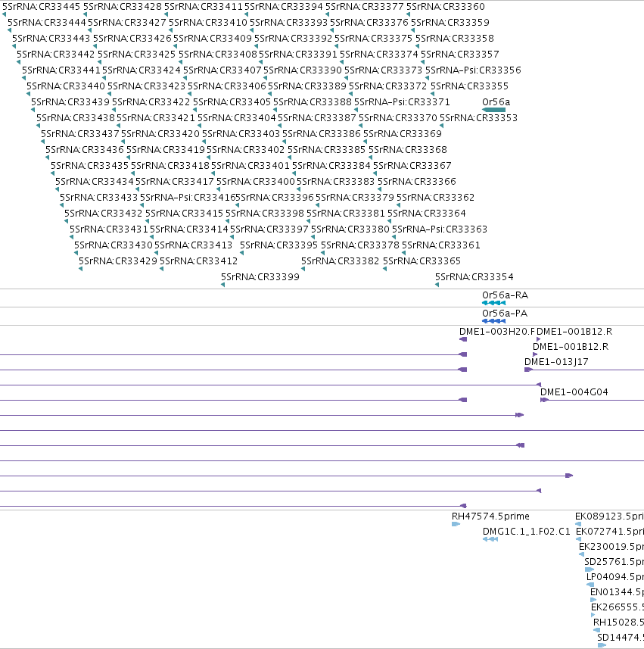The width and height of the screenshot is (644, 649).
Task: Click the 5SrRNA:CR33402 gene label
Action: pyautogui.click(x=246, y=150)
